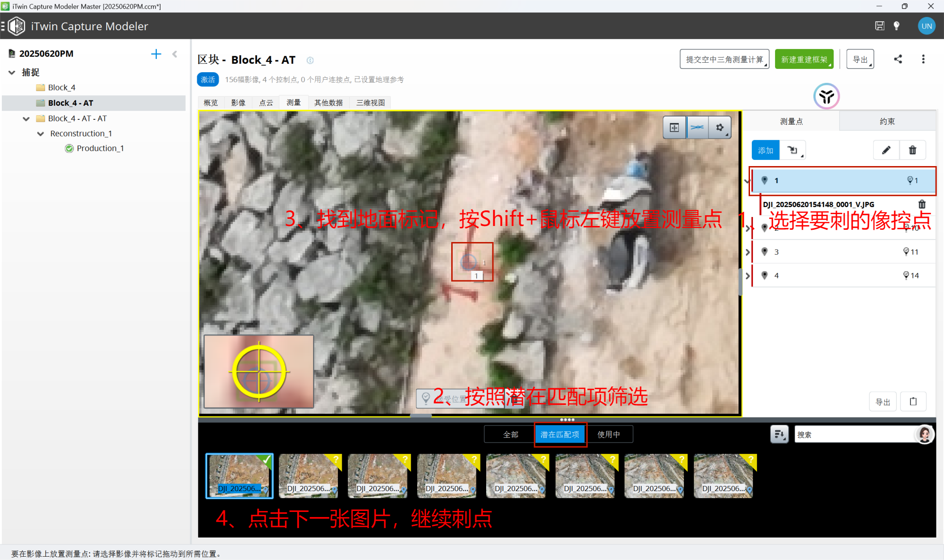The height and width of the screenshot is (560, 944).
Task: Click the pin icon of control point 3
Action: [x=765, y=251]
